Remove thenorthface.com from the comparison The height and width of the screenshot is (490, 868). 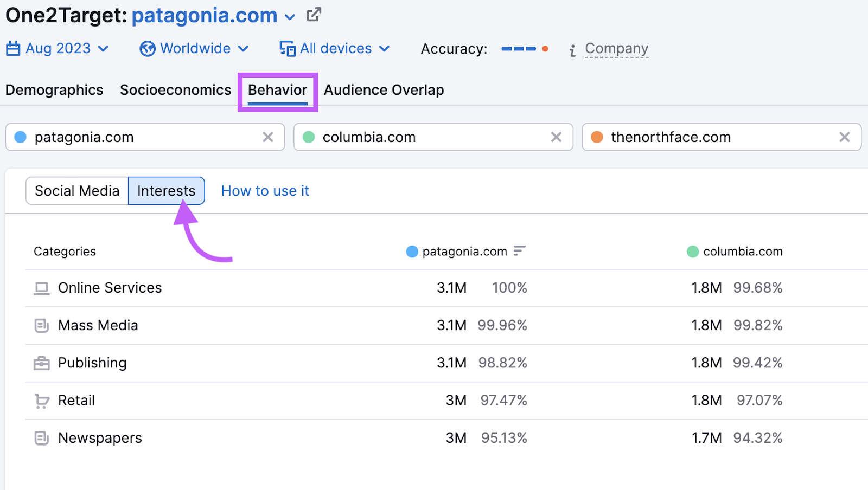tap(844, 137)
